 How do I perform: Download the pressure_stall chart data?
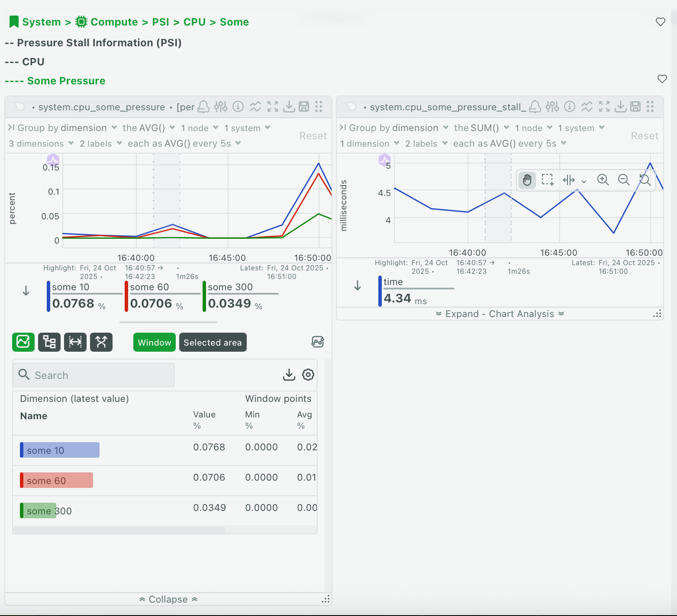(x=620, y=106)
